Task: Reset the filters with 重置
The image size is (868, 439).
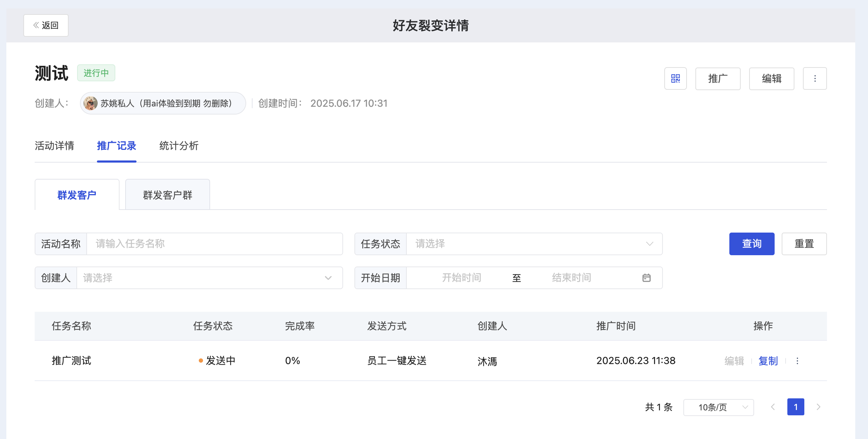Action: pos(804,244)
